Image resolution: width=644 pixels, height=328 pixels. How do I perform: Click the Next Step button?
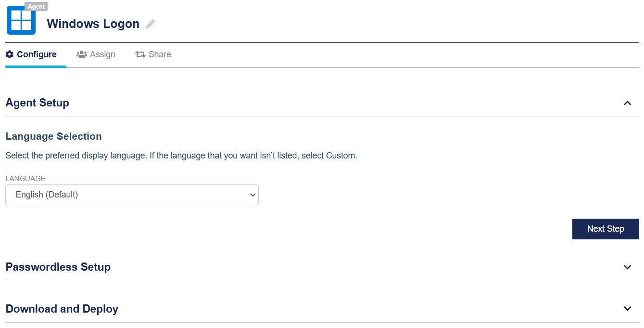click(x=606, y=229)
